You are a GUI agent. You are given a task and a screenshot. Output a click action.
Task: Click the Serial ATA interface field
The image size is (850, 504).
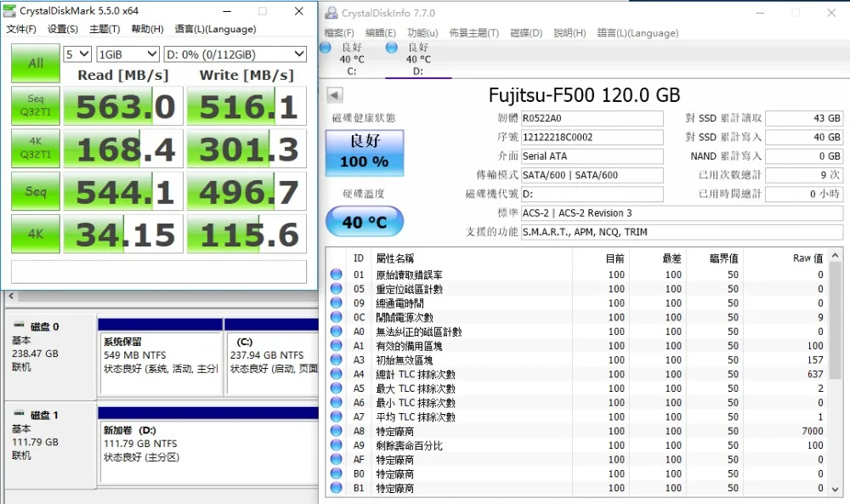point(592,156)
